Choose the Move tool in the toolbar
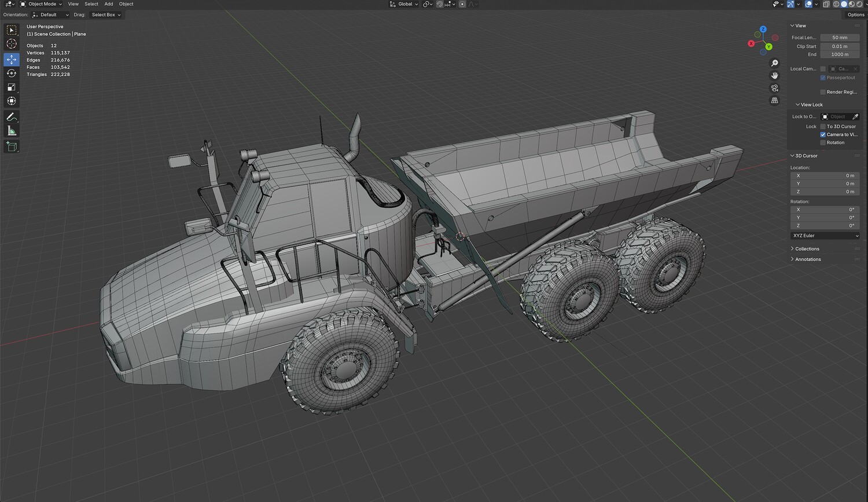The image size is (868, 502). pos(12,60)
